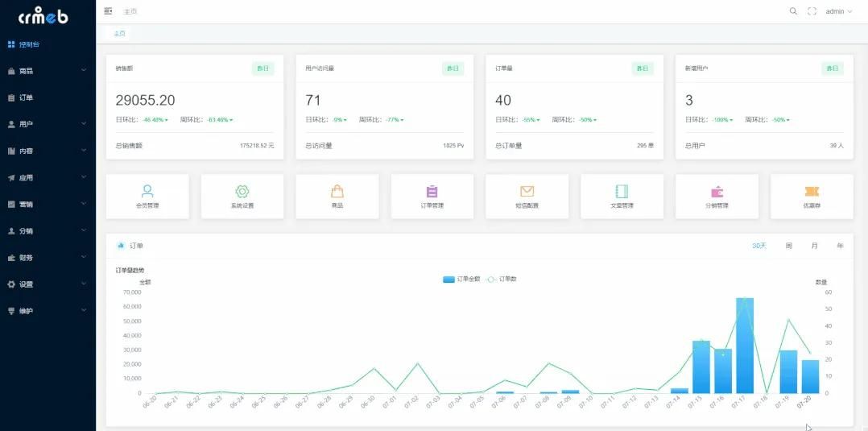Click the 商品 shopping bag sidebar icon
This screenshot has width=868, height=431.
11,71
